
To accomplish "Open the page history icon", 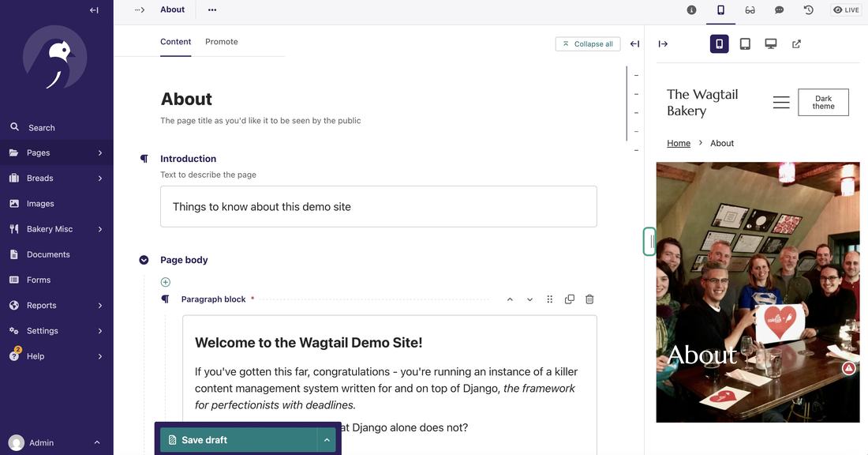I will point(809,10).
